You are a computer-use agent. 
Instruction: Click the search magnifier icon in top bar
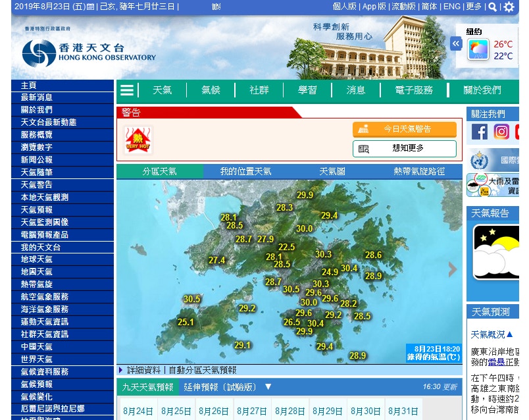click(492, 7)
